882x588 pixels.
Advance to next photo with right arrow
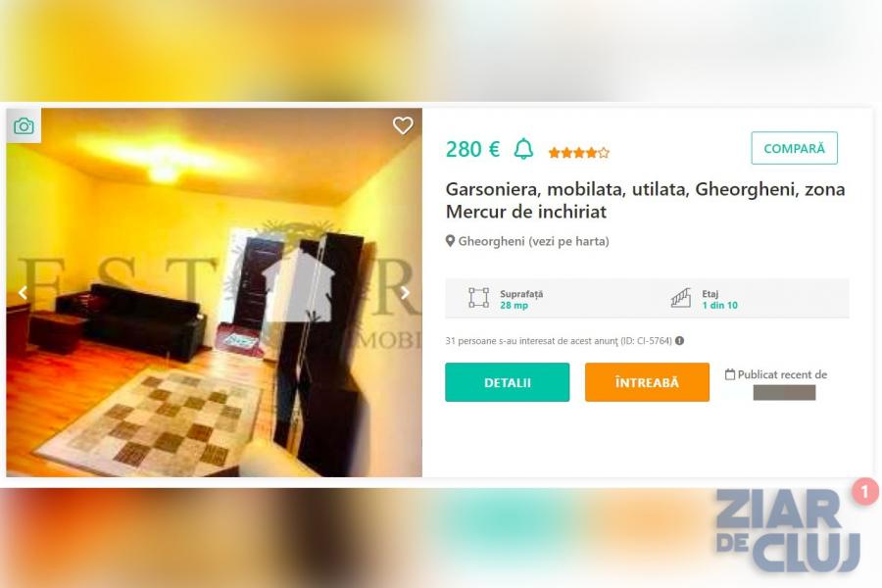(405, 293)
